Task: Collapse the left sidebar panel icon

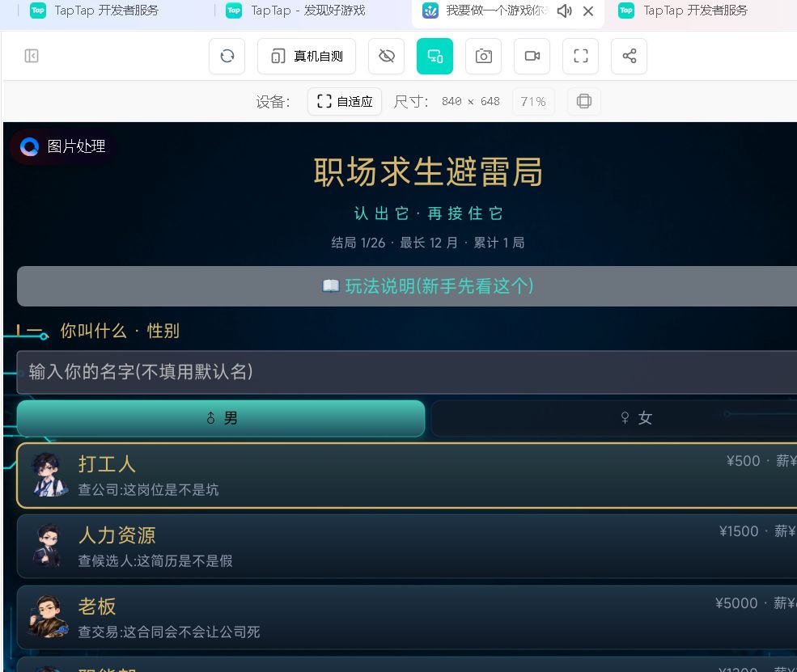Action: 32,56
